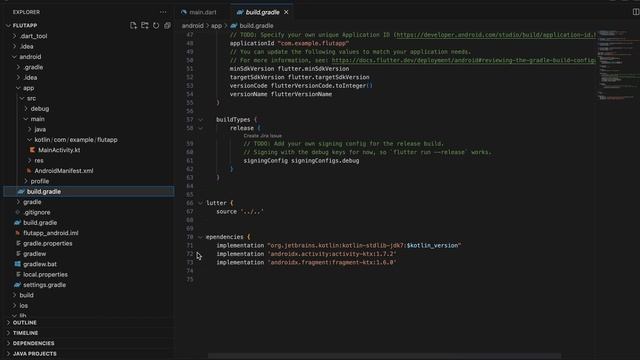Click the applicationId "com.example.flutapp" string
This screenshot has height=360, width=640.
click(x=313, y=43)
